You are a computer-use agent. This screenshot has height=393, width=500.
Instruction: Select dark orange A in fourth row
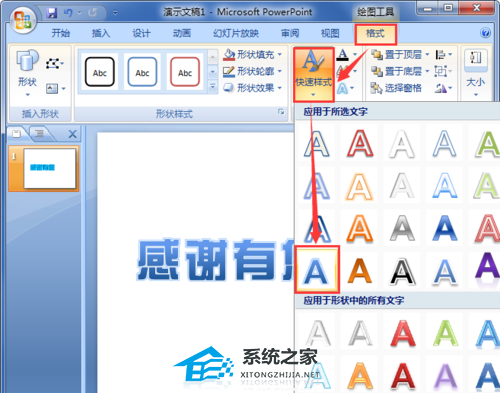point(359,271)
